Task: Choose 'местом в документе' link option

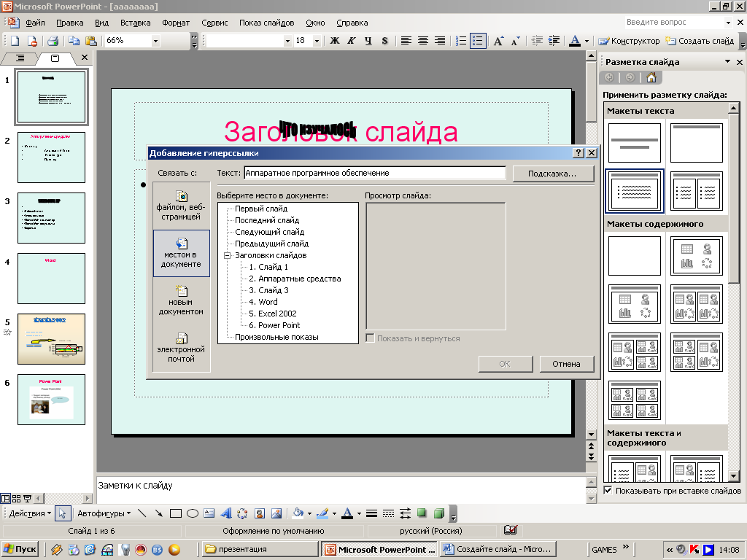Action: tap(181, 253)
